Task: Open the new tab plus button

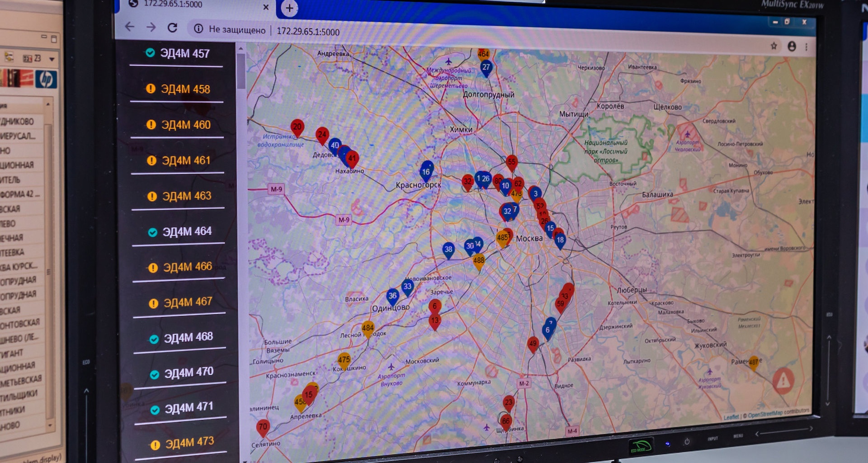Action: [x=289, y=8]
